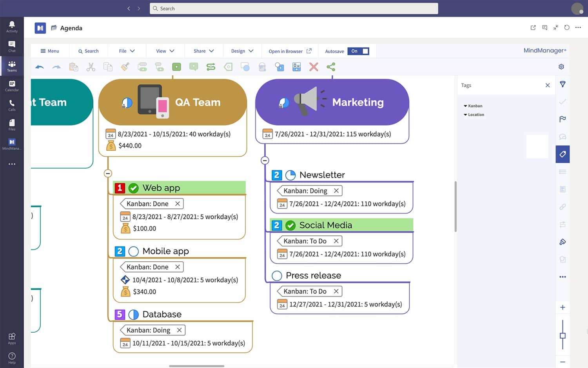Click the scissors cut icon
Screen dimensions: 588x368
click(x=91, y=67)
